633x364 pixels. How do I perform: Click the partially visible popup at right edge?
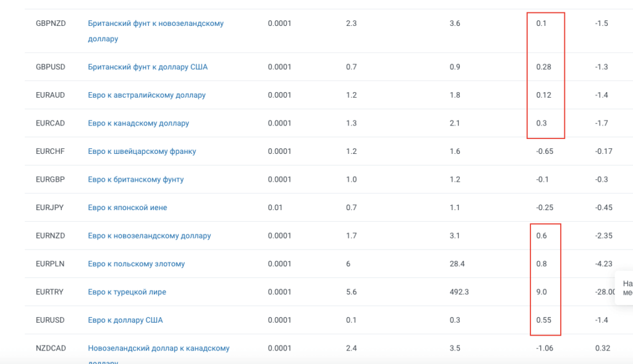click(x=624, y=288)
